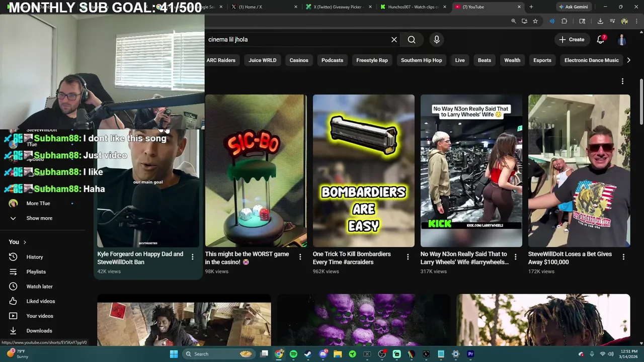Open the options menu for the Bombardiers short
644x362 pixels.
408,257
